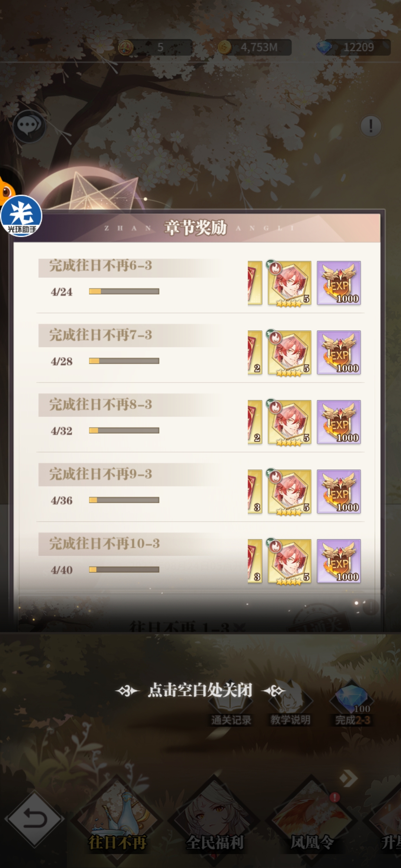Tap the hero reward icon for 9-3

[x=290, y=491]
